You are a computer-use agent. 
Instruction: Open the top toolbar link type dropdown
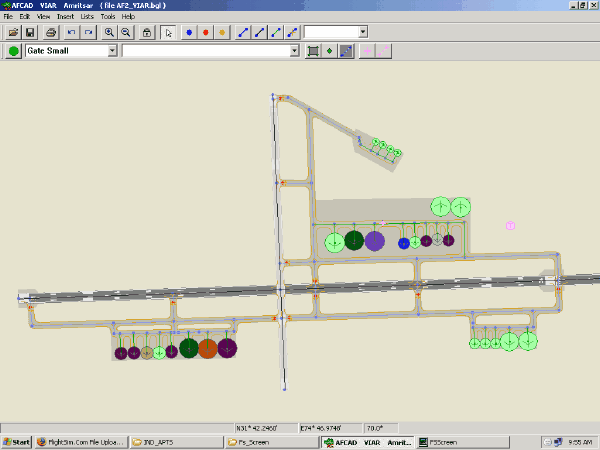(x=362, y=32)
